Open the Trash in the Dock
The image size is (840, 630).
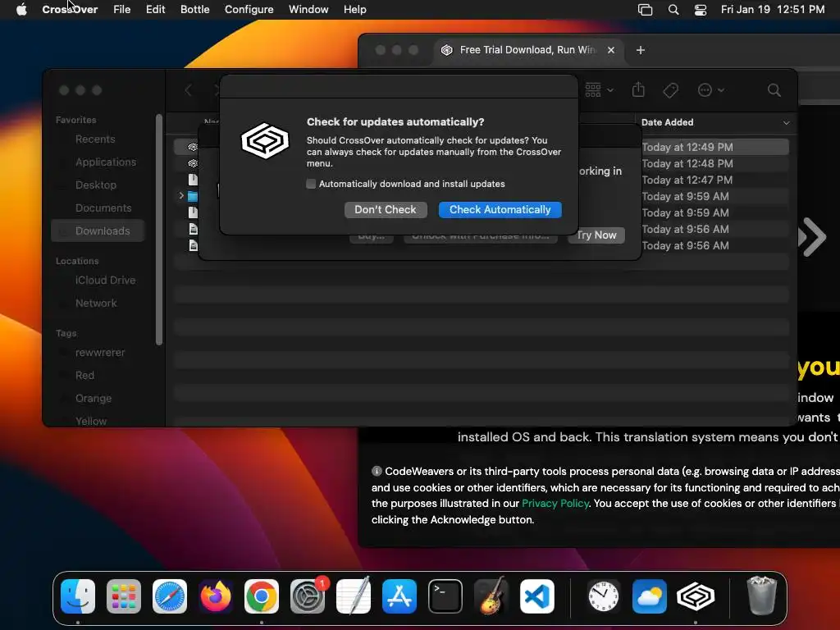click(761, 596)
